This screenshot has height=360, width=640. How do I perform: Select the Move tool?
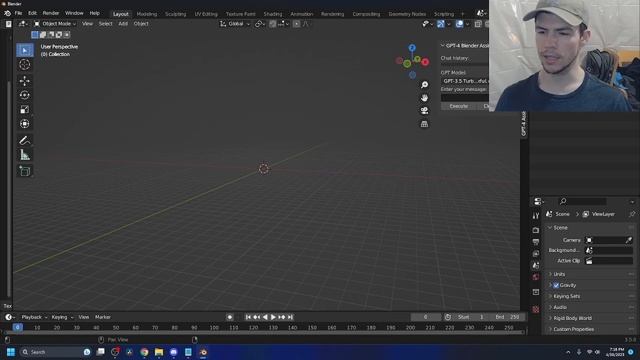point(24,80)
